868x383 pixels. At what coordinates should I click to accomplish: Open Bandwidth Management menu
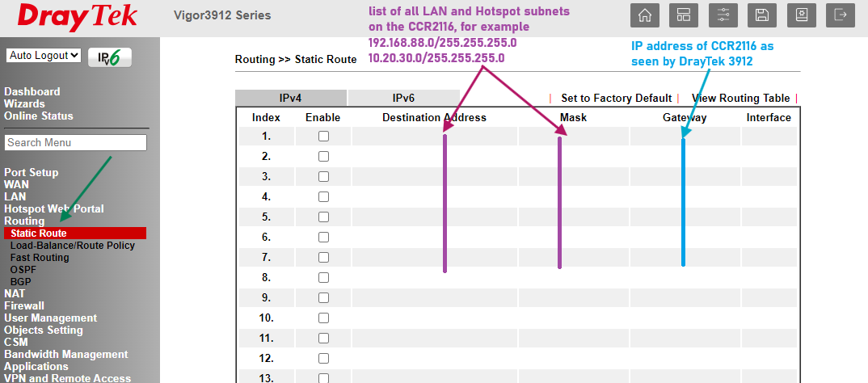point(66,355)
